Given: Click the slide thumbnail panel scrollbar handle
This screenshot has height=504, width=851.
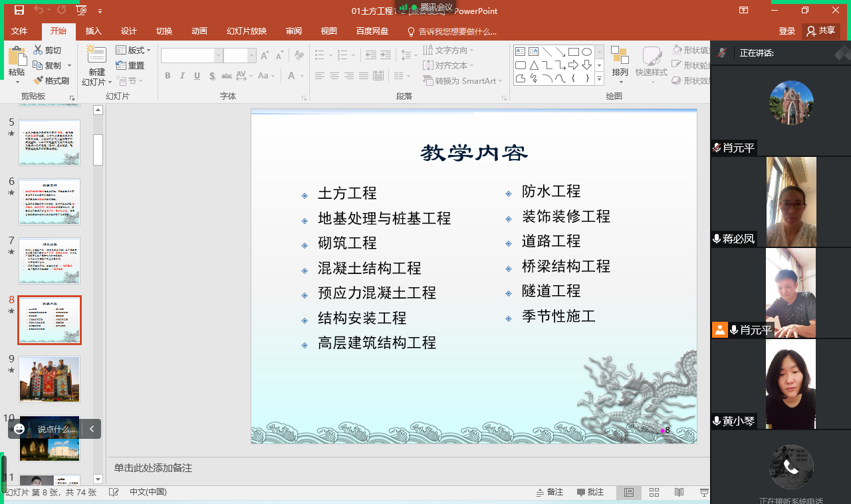Looking at the screenshot, I should (x=98, y=149).
